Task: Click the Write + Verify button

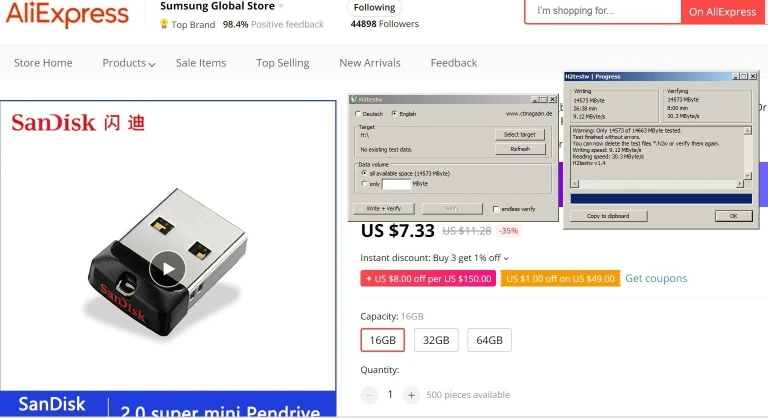Action: point(384,209)
